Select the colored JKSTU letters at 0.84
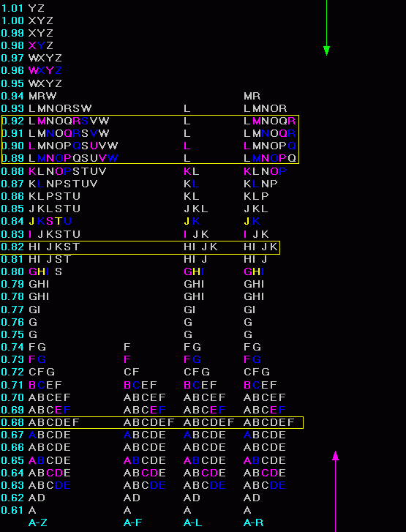This screenshot has width=406, height=532. [50, 221]
